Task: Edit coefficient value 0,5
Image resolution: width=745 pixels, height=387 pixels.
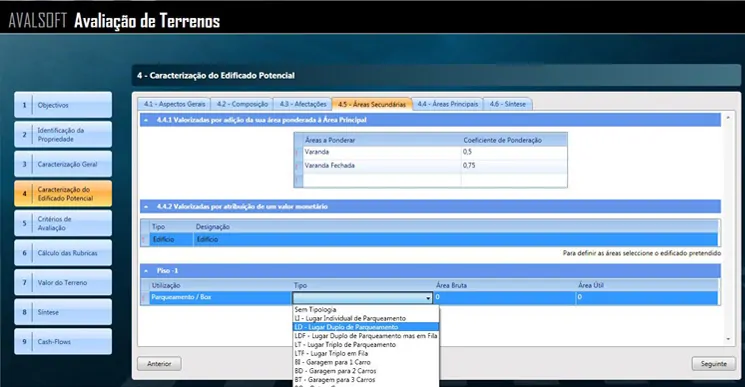Action: tap(514, 152)
